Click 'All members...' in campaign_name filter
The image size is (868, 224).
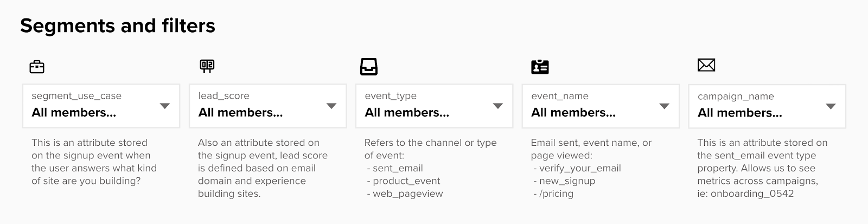[x=740, y=113]
